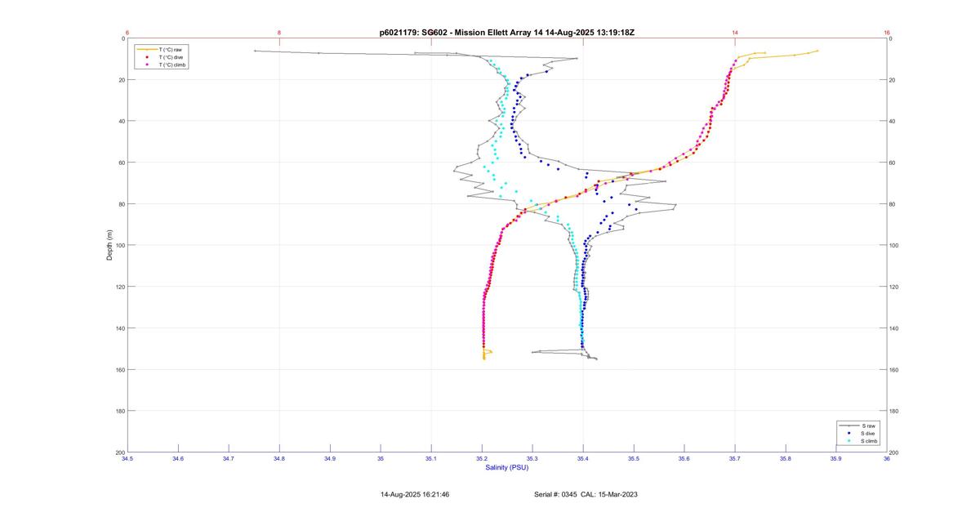Screen dimensions: 980x508
Task: Click the salinity tick label '35.3'
Action: [532, 459]
